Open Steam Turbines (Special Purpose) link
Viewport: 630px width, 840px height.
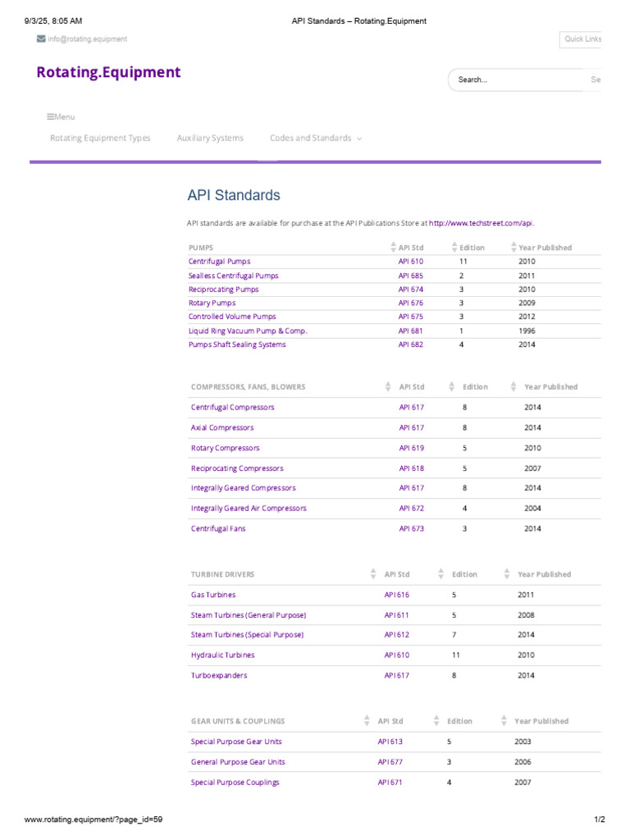point(247,635)
